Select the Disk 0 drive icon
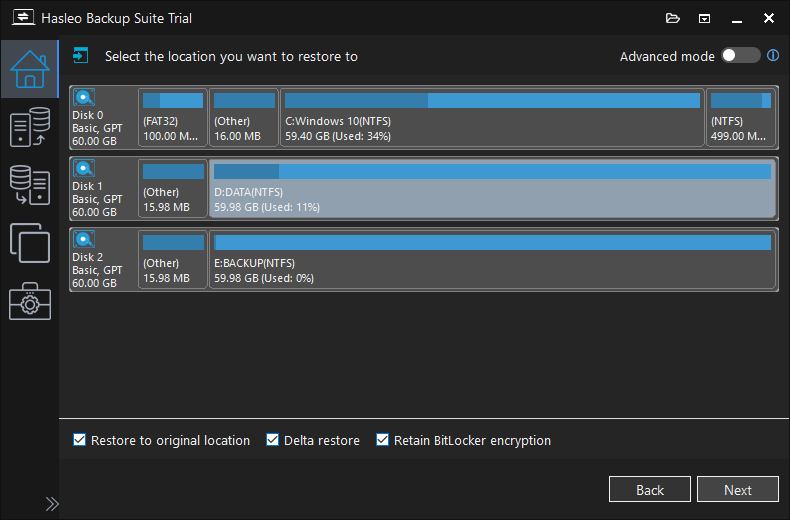The width and height of the screenshot is (790, 520). 84,97
